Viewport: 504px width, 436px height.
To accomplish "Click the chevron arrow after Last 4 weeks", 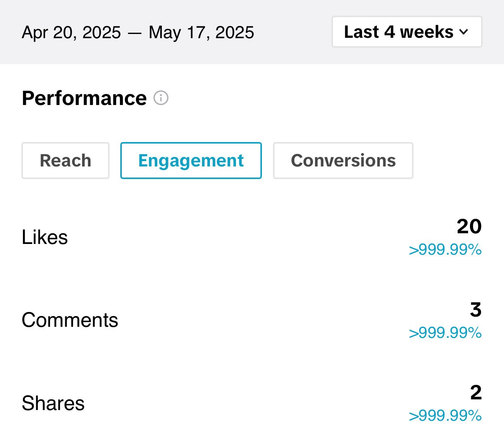I will [x=464, y=32].
